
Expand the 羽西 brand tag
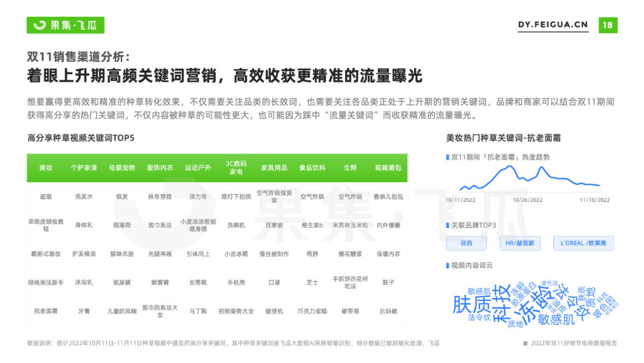point(466,243)
